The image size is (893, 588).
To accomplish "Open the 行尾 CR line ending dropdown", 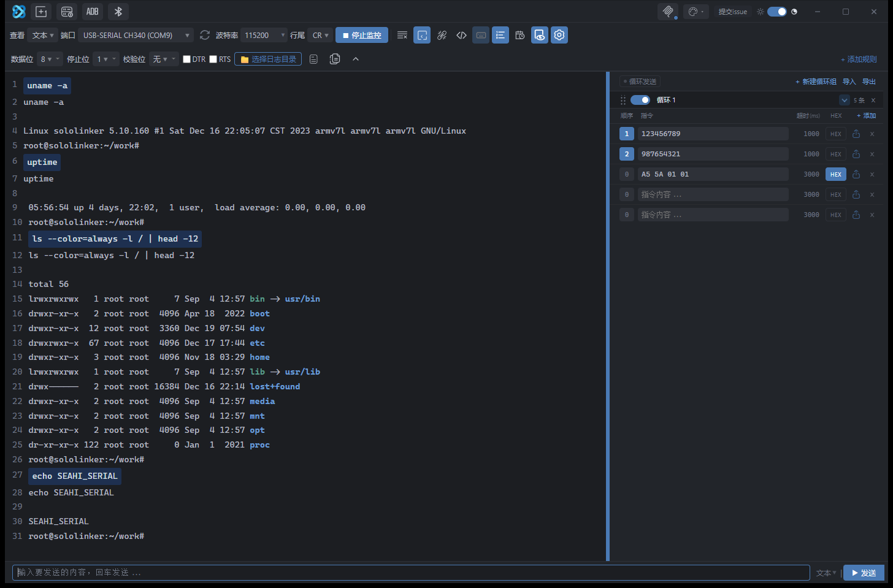I will [320, 35].
